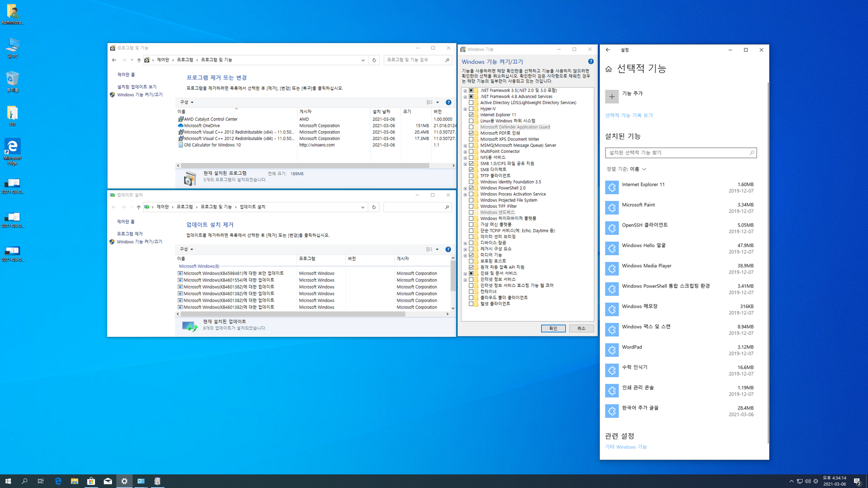Enable 텔넷 클라이언트 checkbox

click(x=471, y=304)
